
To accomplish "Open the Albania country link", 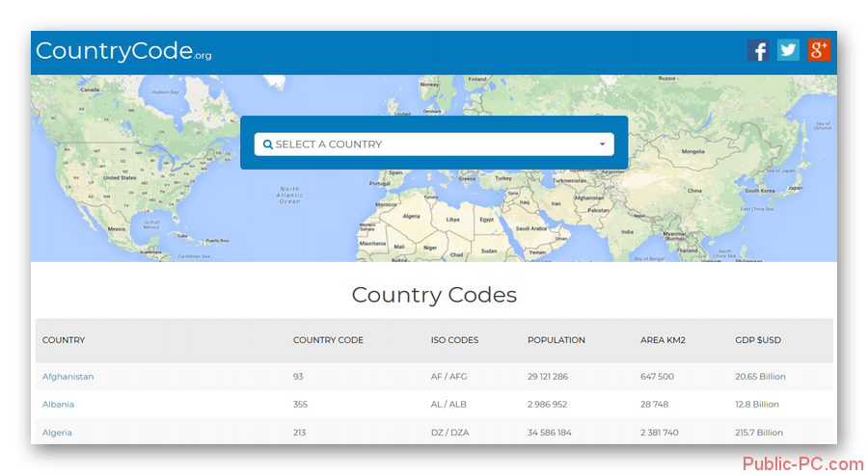I will [x=58, y=405].
